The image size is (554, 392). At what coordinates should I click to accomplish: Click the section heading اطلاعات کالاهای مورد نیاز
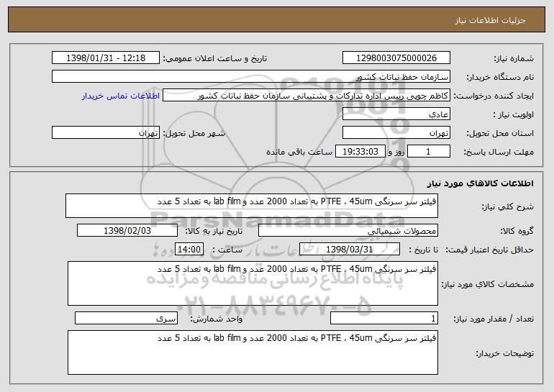tap(480, 183)
